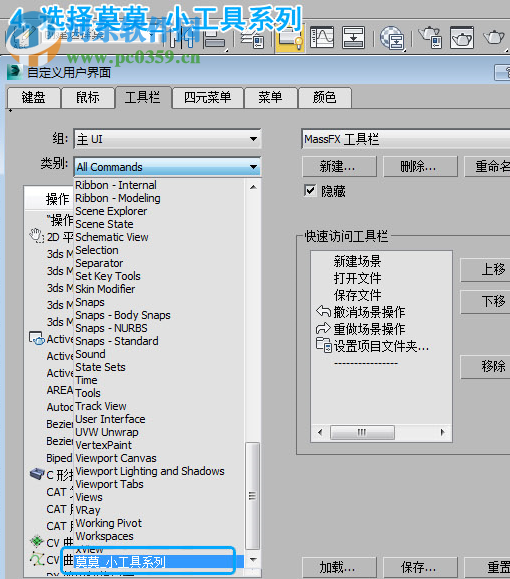Open the 菜单 tab
The image size is (510, 579).
270,98
